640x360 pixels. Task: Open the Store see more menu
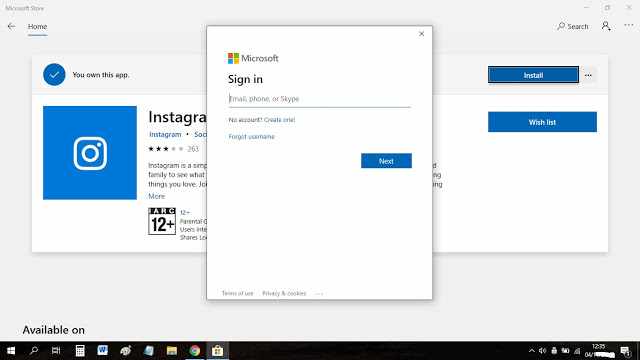pos(629,26)
